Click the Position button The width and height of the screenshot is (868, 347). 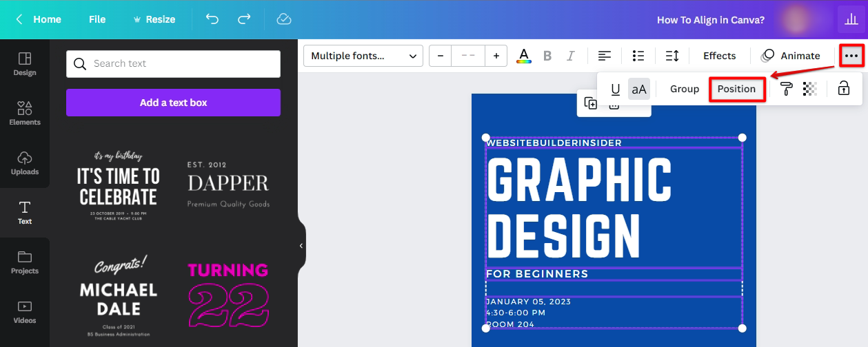(736, 89)
